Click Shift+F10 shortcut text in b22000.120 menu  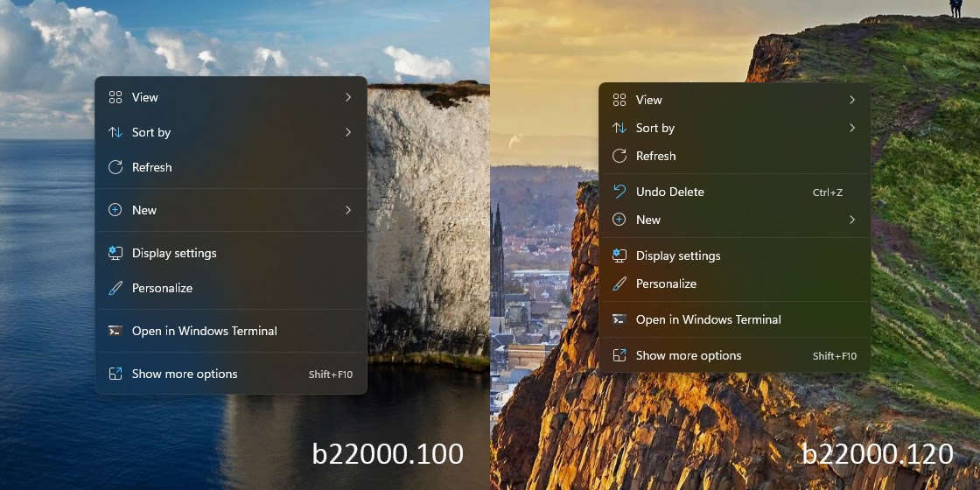coord(835,356)
